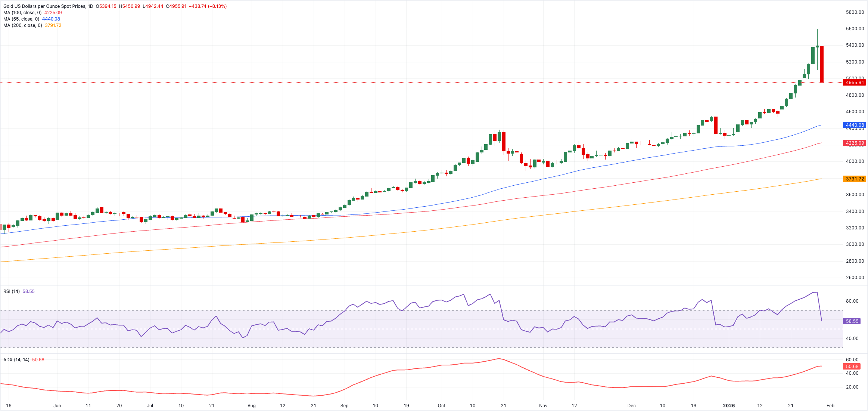Click the 5800.00 price axis label

click(x=855, y=12)
